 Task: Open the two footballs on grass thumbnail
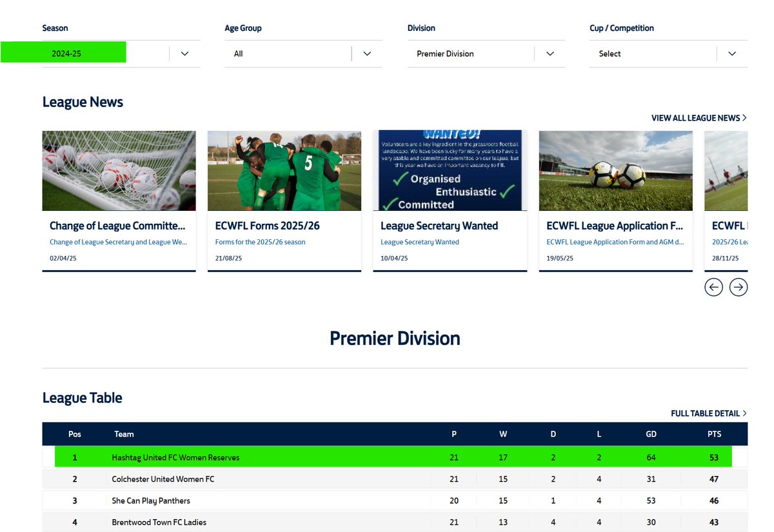pos(616,171)
